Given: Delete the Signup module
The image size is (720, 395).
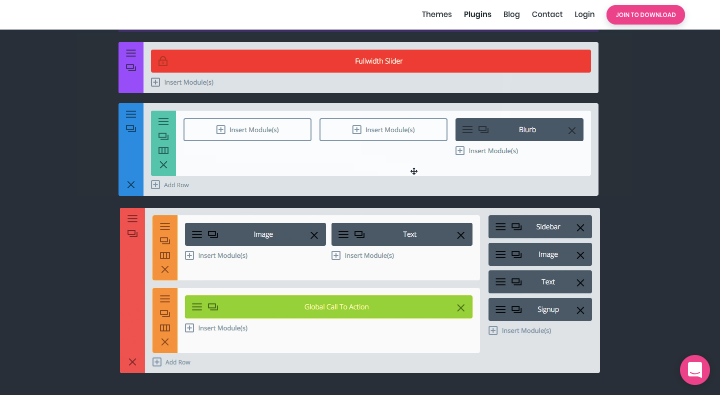Looking at the screenshot, I should pos(580,310).
